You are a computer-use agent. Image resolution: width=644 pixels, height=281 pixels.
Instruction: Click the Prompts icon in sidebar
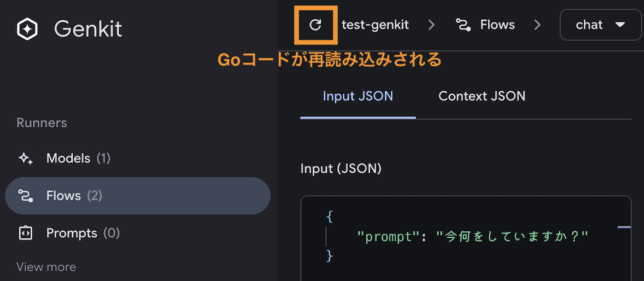[25, 233]
